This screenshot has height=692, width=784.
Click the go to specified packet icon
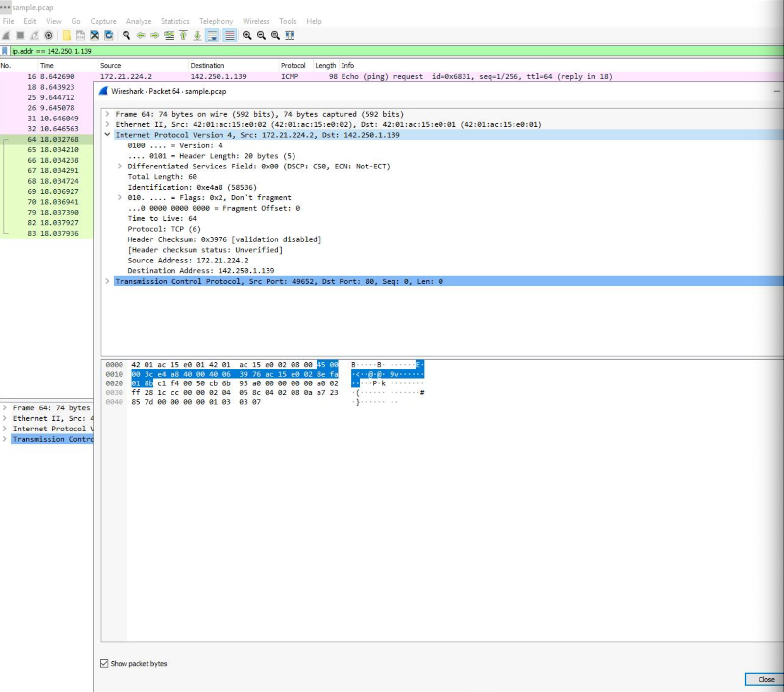click(169, 35)
